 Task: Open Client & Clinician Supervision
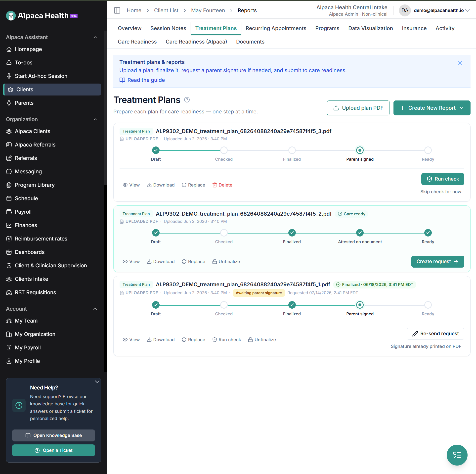[51, 266]
